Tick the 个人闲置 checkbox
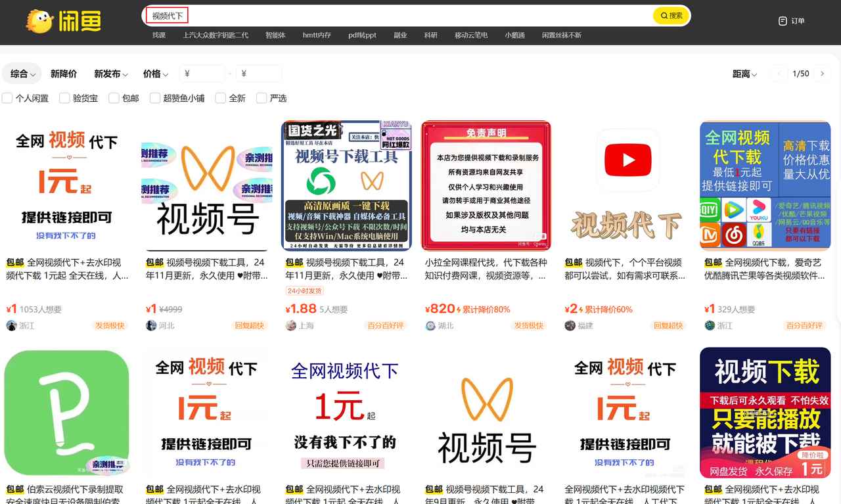The height and width of the screenshot is (504, 841). click(7, 98)
